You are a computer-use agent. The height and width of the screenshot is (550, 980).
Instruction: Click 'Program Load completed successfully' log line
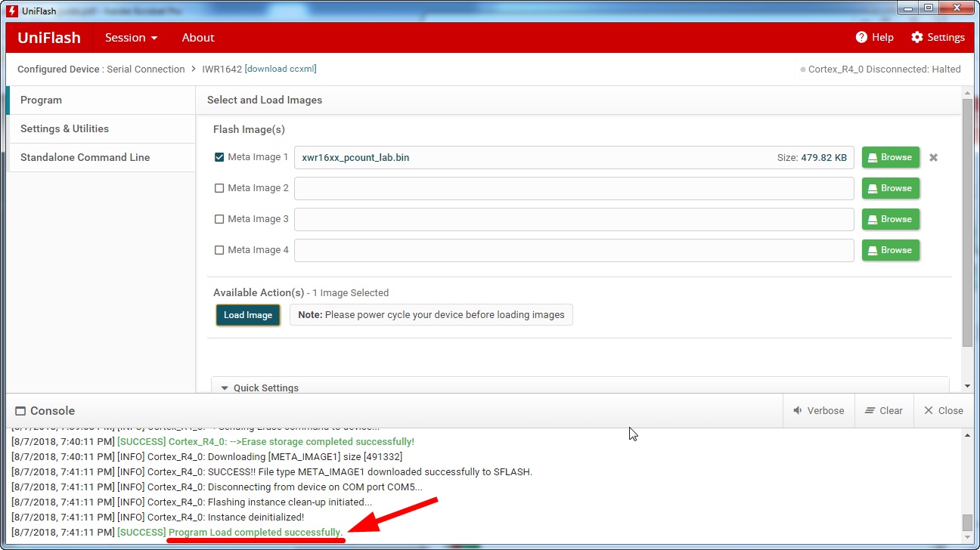click(x=178, y=532)
